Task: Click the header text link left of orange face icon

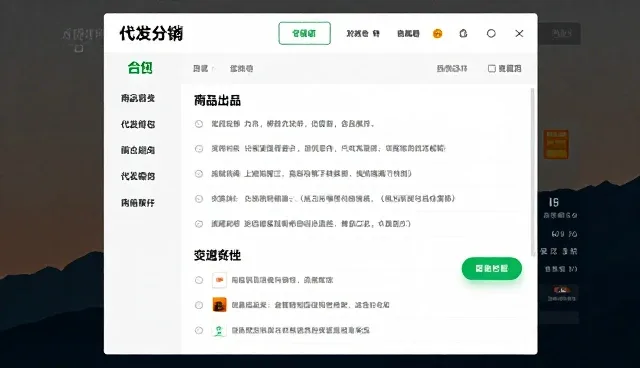Action: [x=408, y=33]
